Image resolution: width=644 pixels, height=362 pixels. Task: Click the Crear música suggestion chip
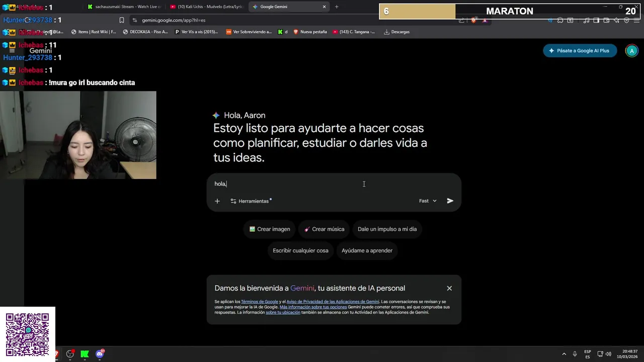point(325,229)
